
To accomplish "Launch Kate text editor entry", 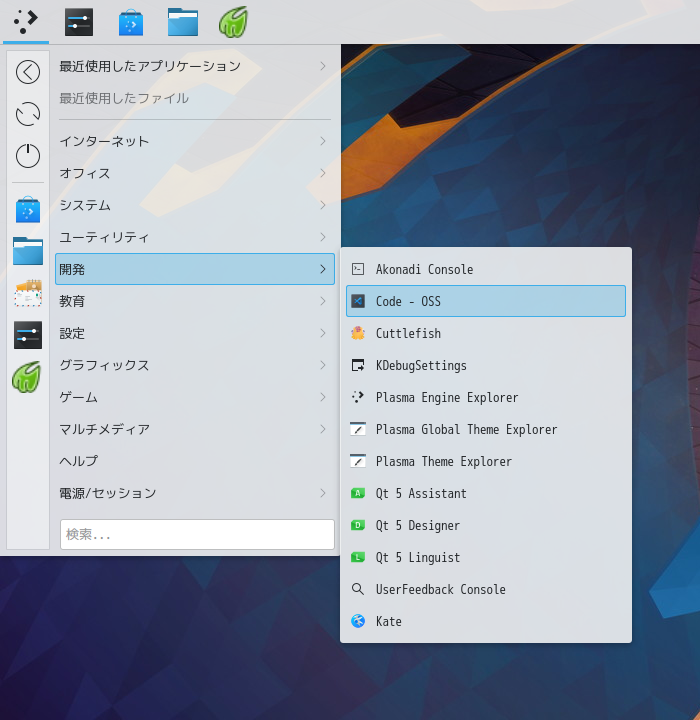I will pyautogui.click(x=486, y=621).
